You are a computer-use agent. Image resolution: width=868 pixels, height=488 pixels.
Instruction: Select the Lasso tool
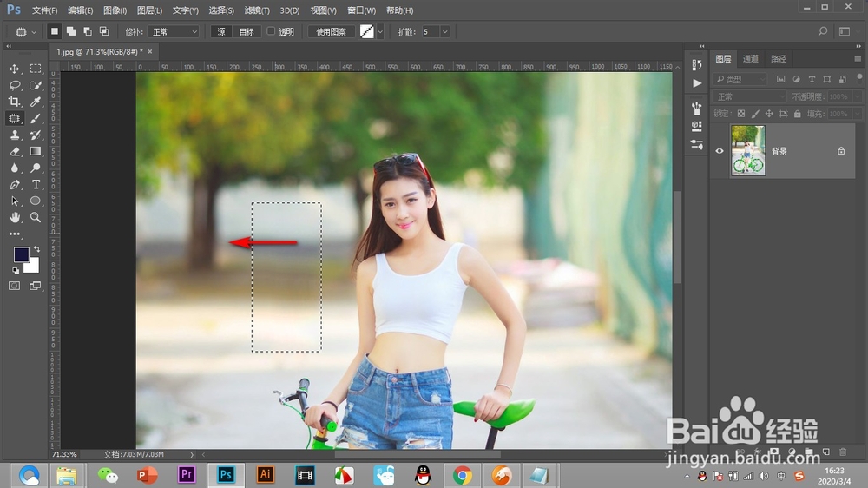pos(15,85)
